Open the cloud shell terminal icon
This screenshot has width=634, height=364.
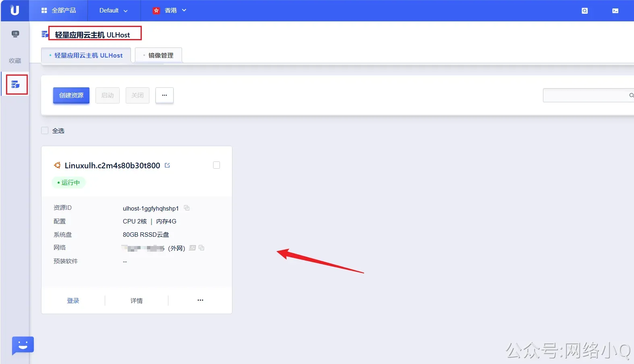(615, 11)
